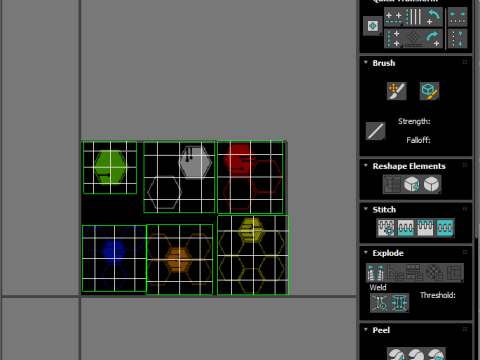480x360 pixels.
Task: Click Flatten Custom icon in Explode
Action: point(454,272)
